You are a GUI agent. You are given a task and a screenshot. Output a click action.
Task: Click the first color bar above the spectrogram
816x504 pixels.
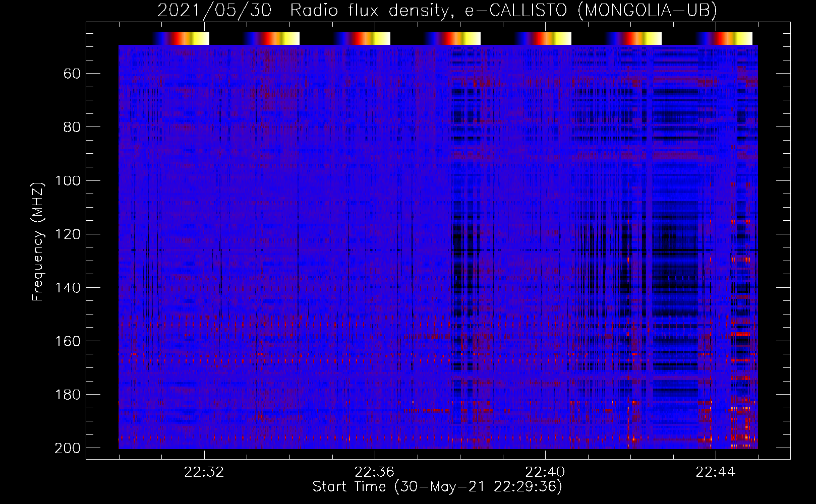click(x=181, y=38)
